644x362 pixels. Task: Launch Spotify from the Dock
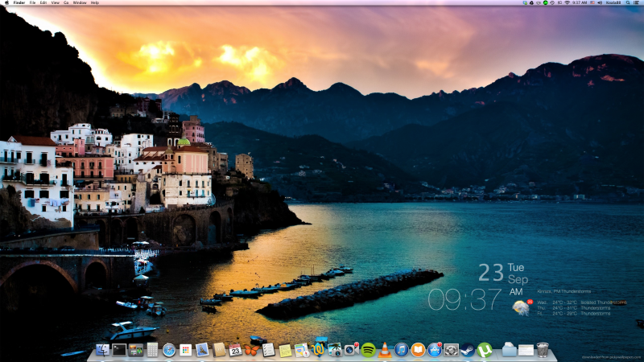click(368, 350)
